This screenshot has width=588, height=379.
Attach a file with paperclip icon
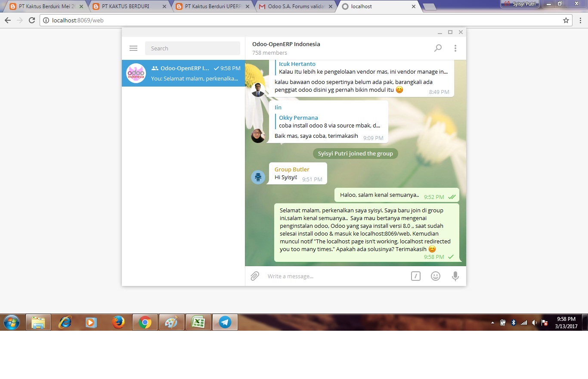(255, 276)
